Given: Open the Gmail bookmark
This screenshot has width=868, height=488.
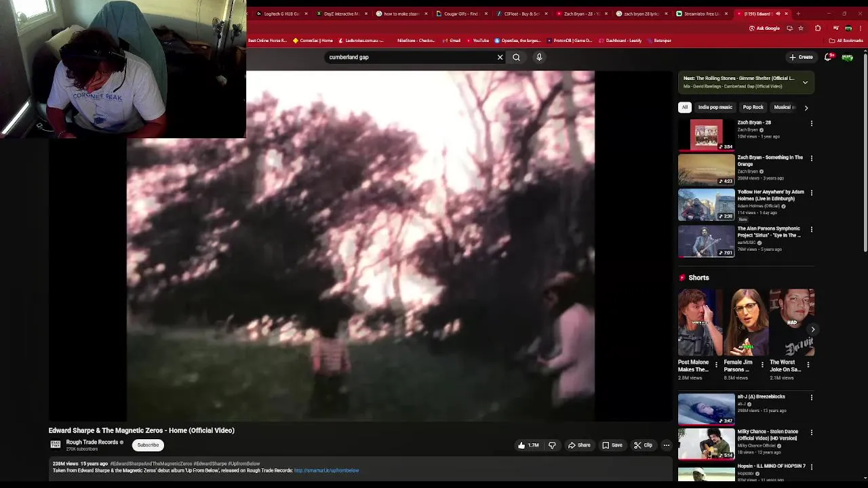Looking at the screenshot, I should [x=451, y=41].
